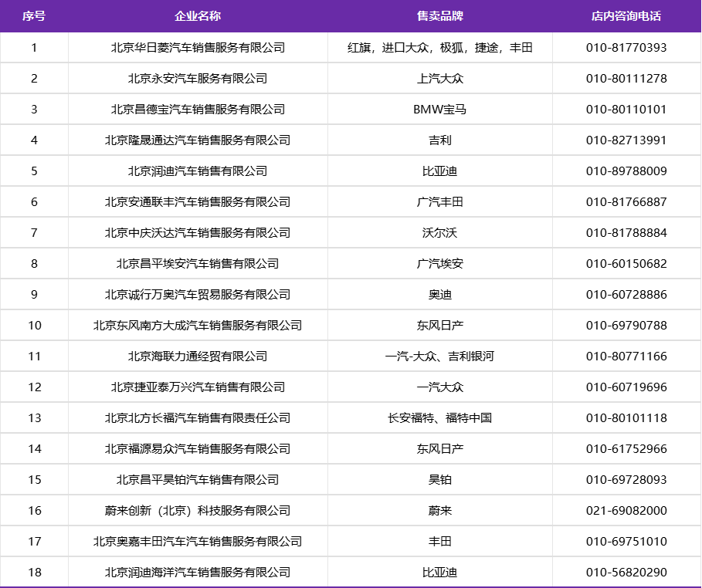This screenshot has width=702, height=588.
Task: Click the 店内咨询电话 column header
Action: point(626,16)
